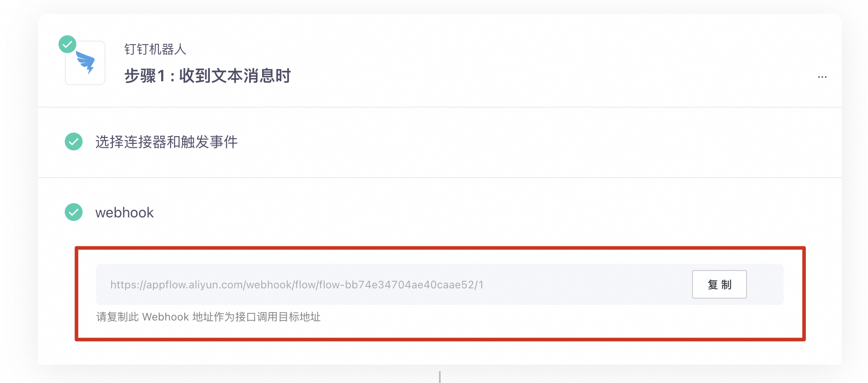Click into the webhook URL field
Screen dimensions: 868x383
[393, 284]
